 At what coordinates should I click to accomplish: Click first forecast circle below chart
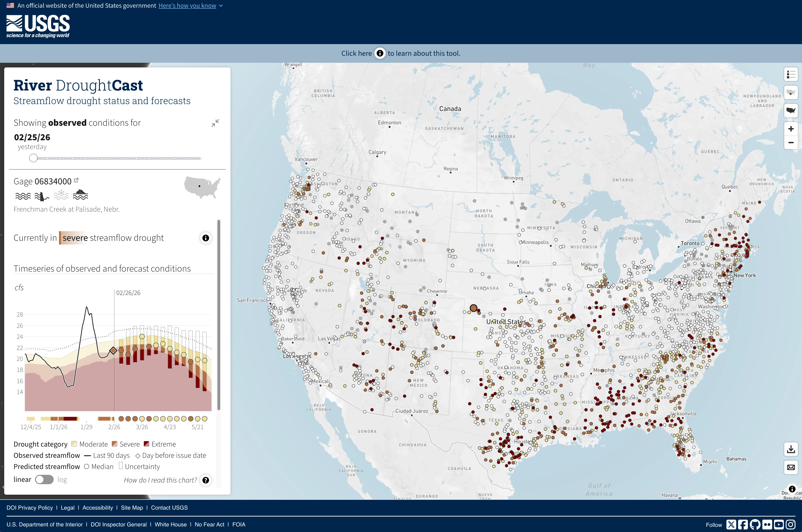tap(121, 419)
